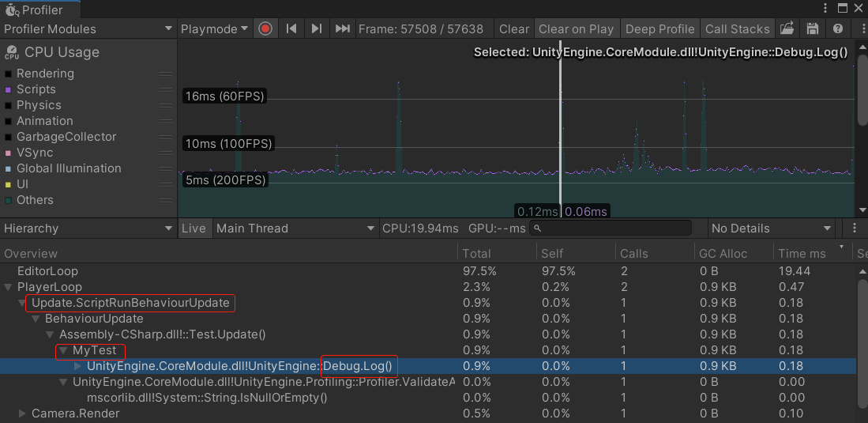
Task: Jump to the previous frame
Action: (x=291, y=28)
